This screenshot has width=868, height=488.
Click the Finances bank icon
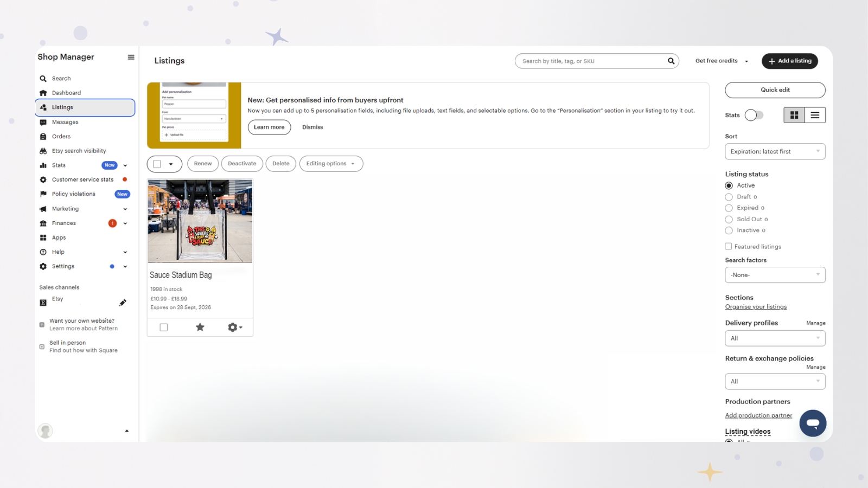43,223
